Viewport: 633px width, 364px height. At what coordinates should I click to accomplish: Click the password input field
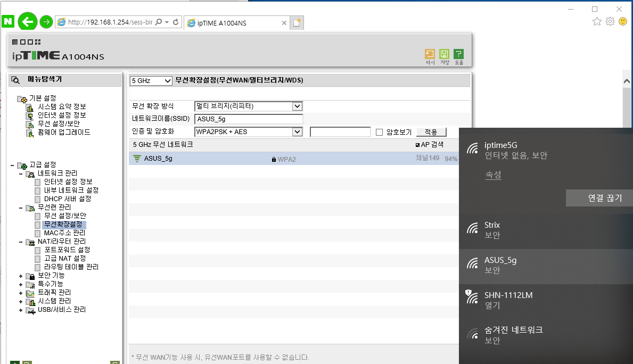(x=340, y=132)
